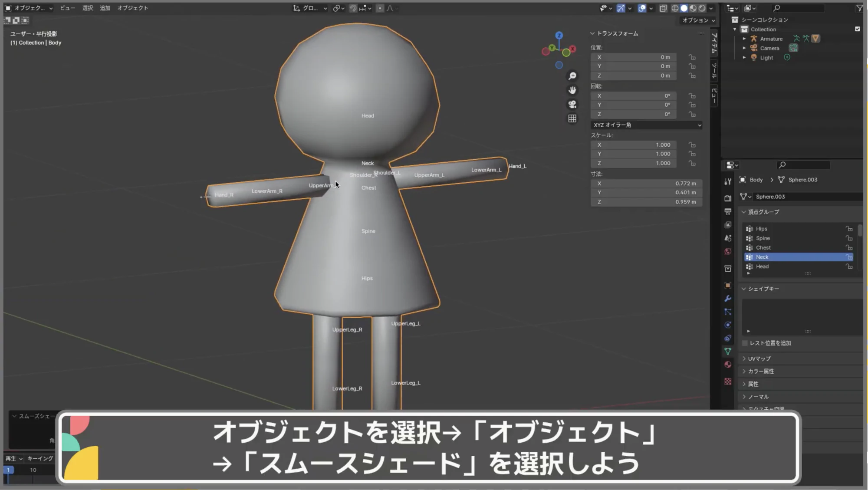Image resolution: width=868 pixels, height=490 pixels.
Task: Open the XYZ オイラー角 rotation mode dropdown
Action: (646, 125)
